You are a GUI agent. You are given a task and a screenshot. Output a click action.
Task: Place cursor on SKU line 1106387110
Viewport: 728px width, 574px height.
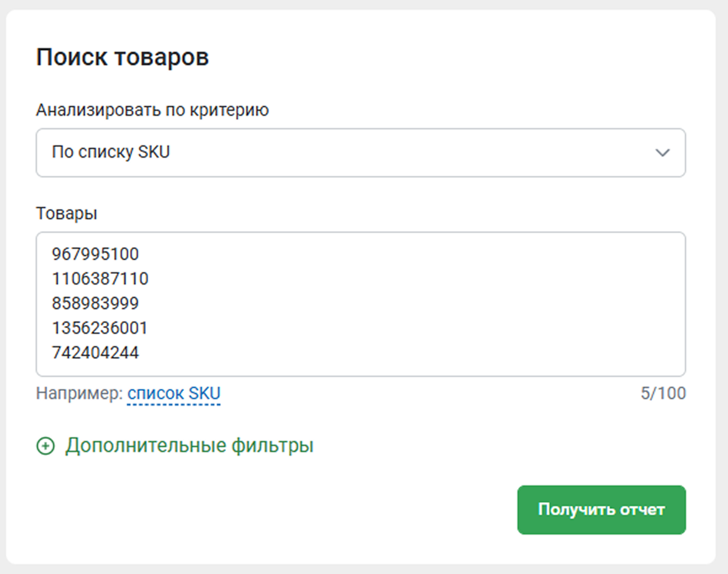pyautogui.click(x=100, y=279)
